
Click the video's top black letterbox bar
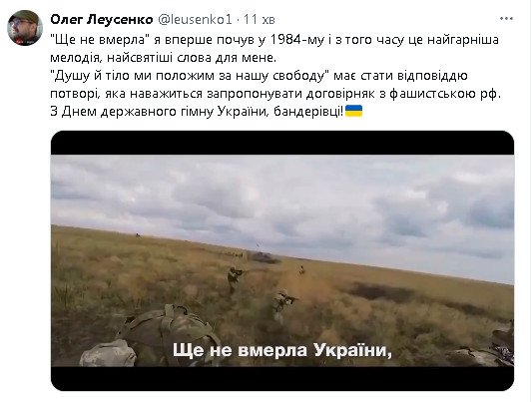coord(282,143)
